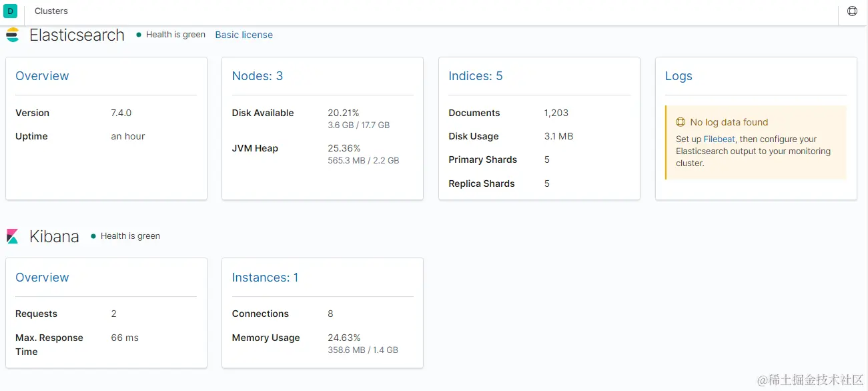Click the icon beside No log data found

(681, 122)
